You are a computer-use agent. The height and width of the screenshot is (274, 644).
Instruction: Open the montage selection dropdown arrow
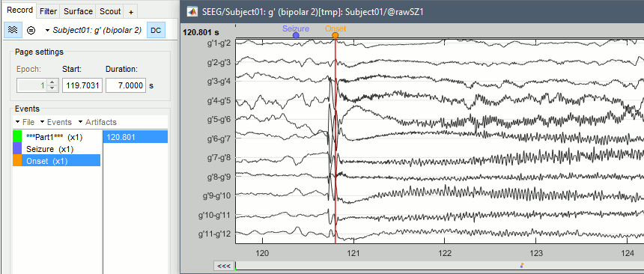(x=48, y=31)
